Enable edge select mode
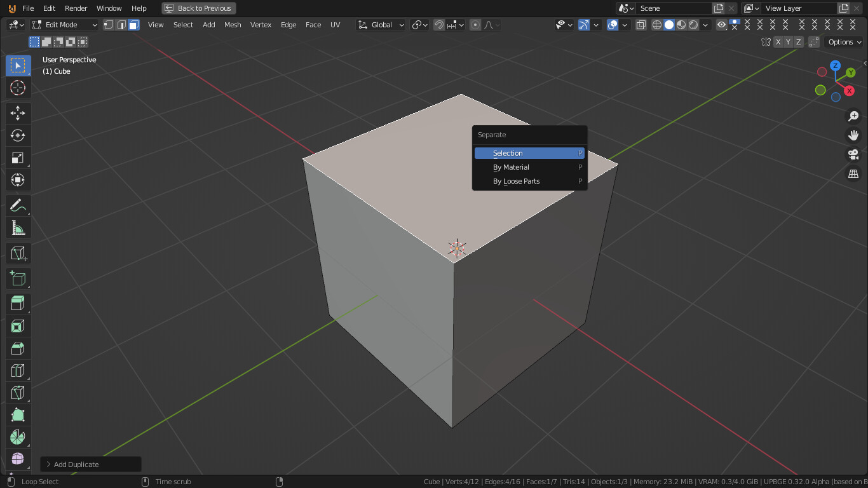This screenshot has width=868, height=488. pos(121,25)
